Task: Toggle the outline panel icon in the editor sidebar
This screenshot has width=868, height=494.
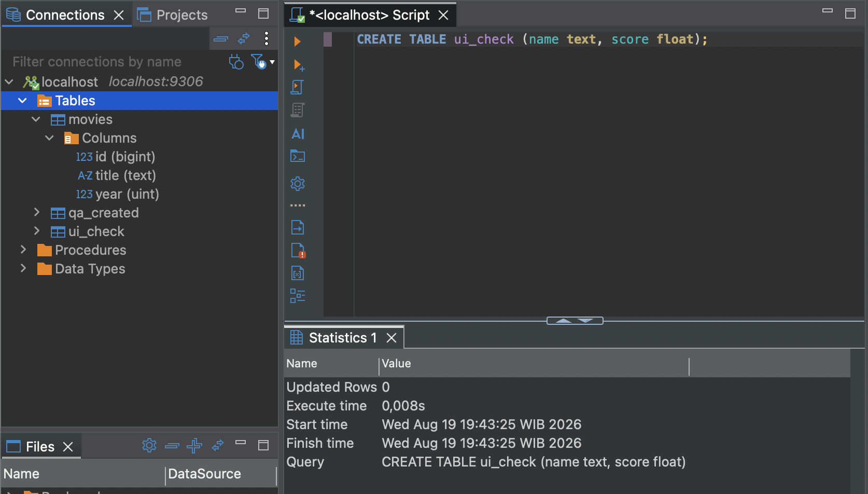Action: [x=298, y=296]
